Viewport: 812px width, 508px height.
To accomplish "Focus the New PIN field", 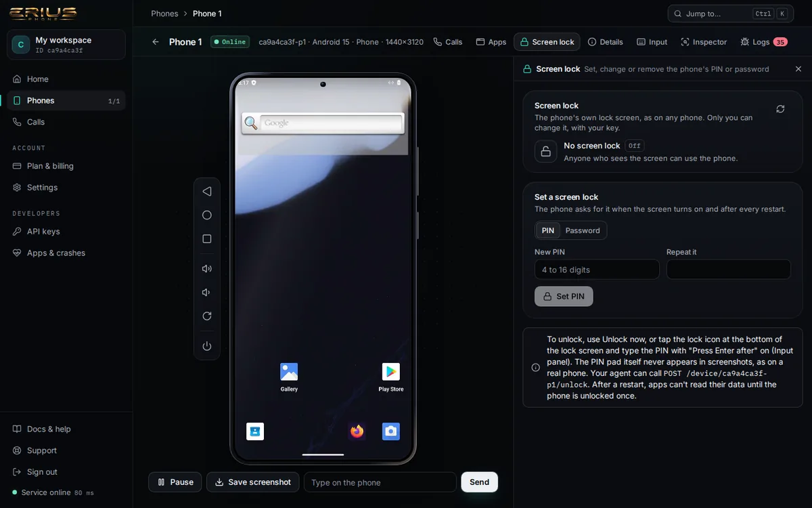I will (597, 270).
